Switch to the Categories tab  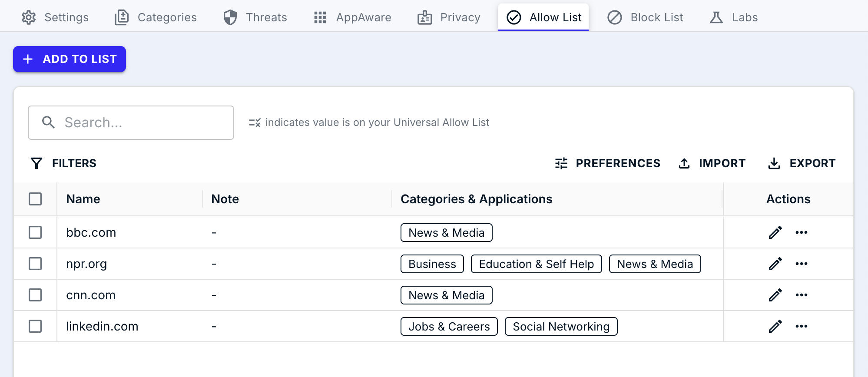tap(156, 17)
